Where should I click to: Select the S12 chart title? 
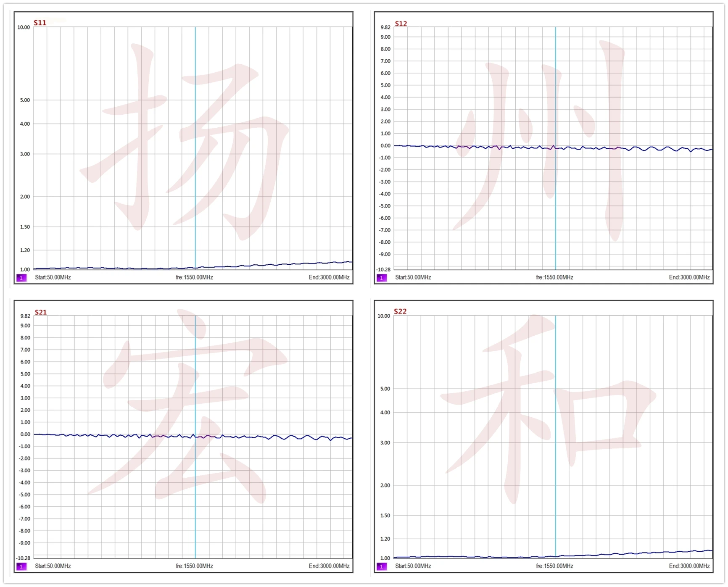[x=401, y=24]
